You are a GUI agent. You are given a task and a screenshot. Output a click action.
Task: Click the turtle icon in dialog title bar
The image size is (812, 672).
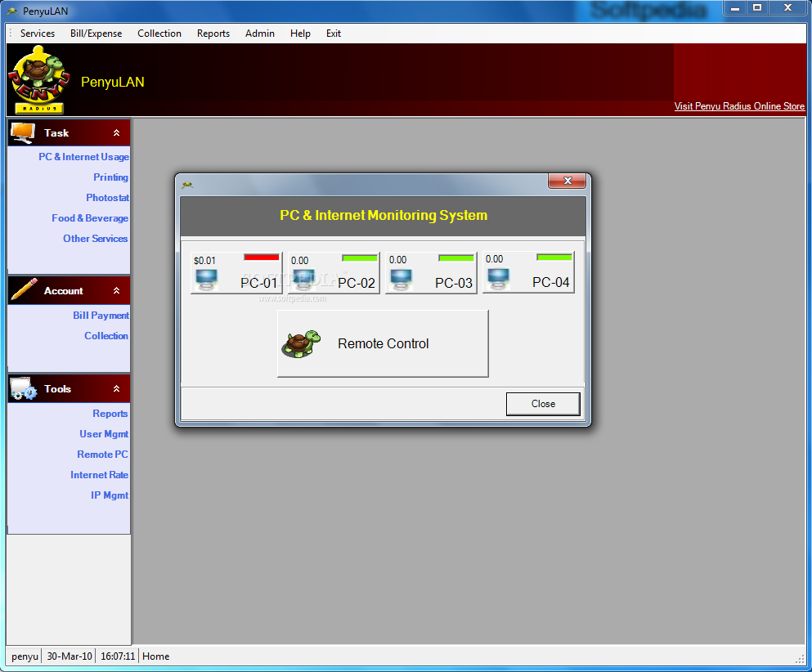pos(187,184)
